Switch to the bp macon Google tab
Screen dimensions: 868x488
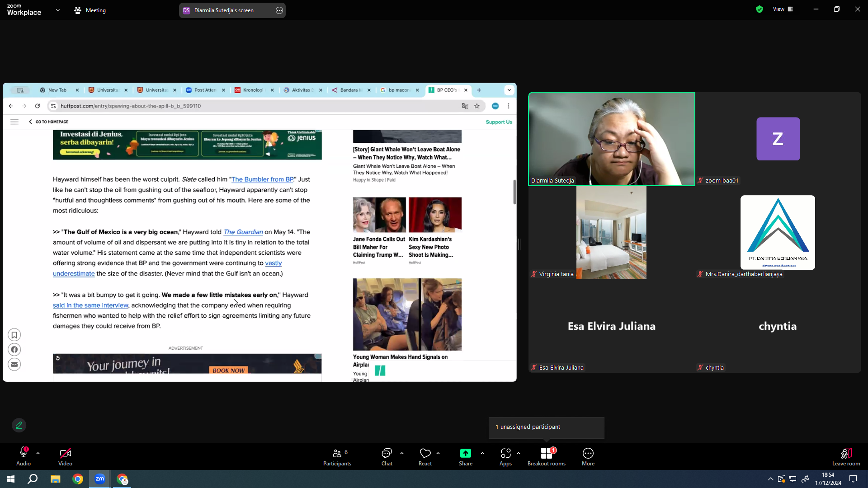tap(399, 90)
